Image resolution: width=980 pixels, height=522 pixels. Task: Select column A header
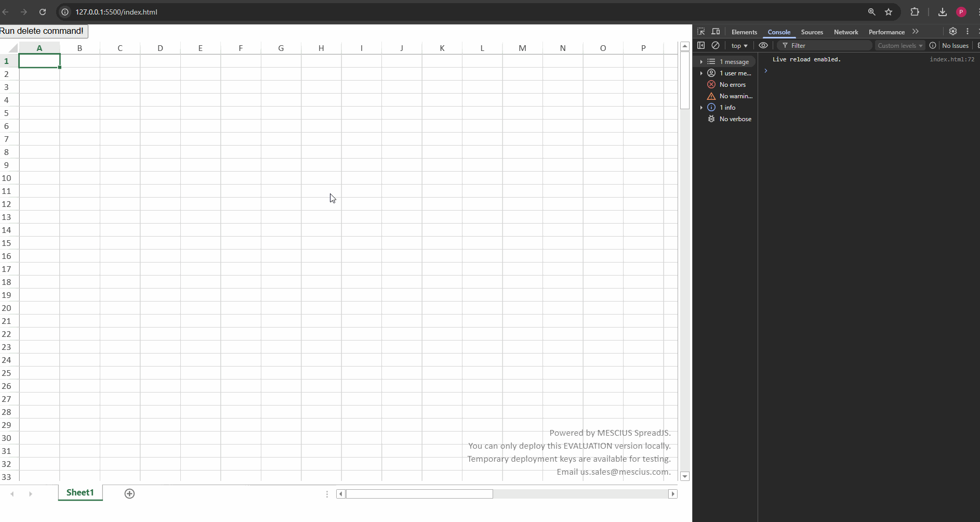click(x=39, y=48)
